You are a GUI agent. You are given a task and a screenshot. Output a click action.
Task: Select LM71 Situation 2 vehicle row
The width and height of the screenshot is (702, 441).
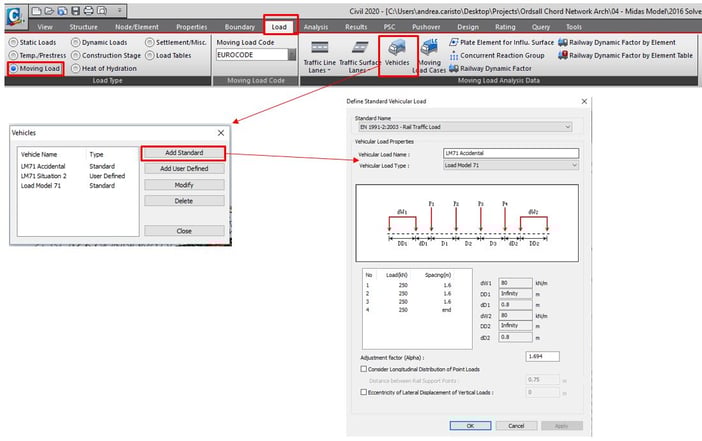(78, 176)
